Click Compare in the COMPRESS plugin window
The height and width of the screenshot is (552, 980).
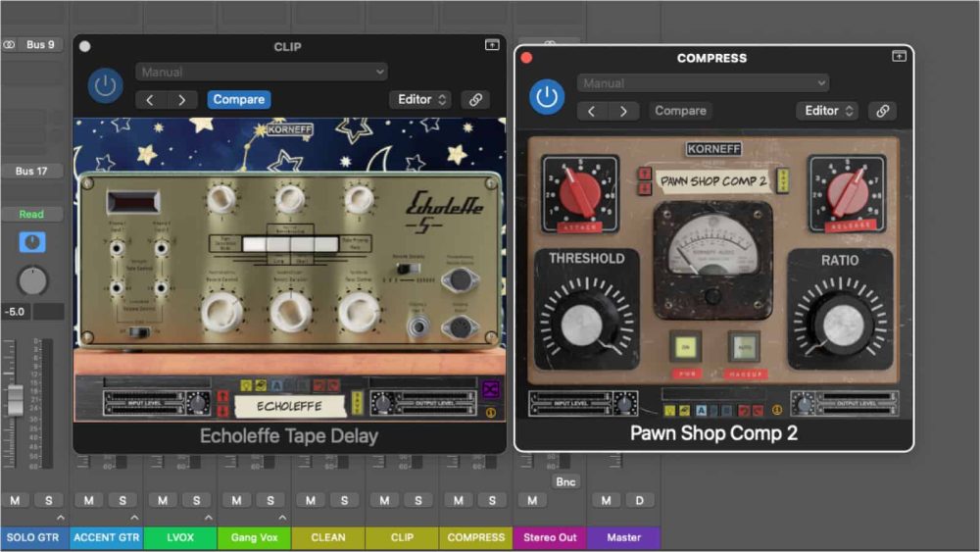click(x=680, y=111)
